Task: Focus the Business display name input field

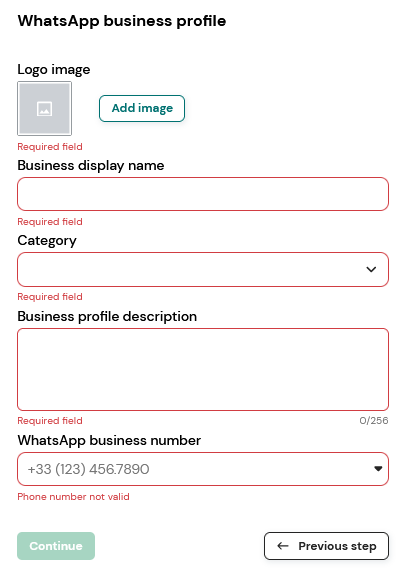Action: [203, 194]
